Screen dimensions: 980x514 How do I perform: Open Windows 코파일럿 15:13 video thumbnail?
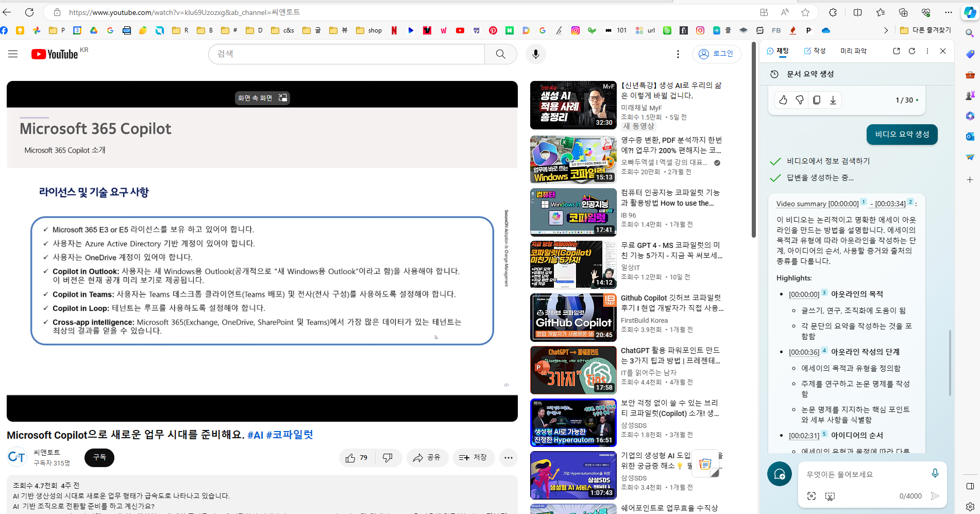[x=573, y=160]
